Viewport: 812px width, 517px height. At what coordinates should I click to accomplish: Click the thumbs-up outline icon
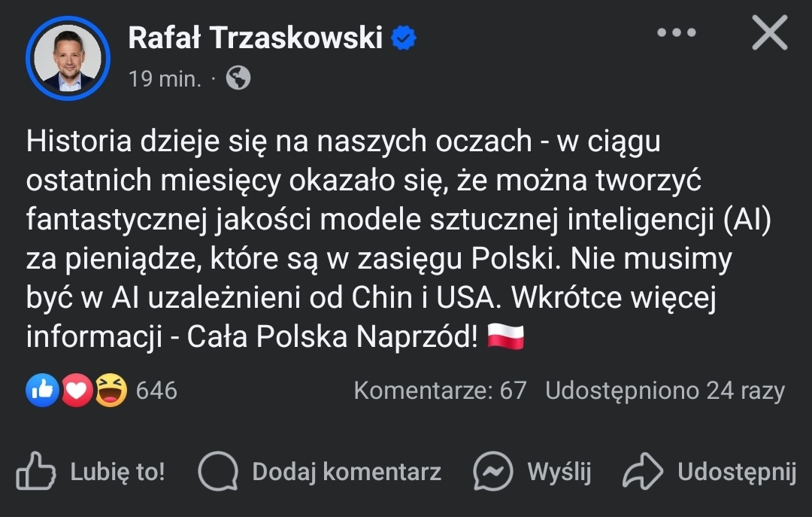coord(35,471)
